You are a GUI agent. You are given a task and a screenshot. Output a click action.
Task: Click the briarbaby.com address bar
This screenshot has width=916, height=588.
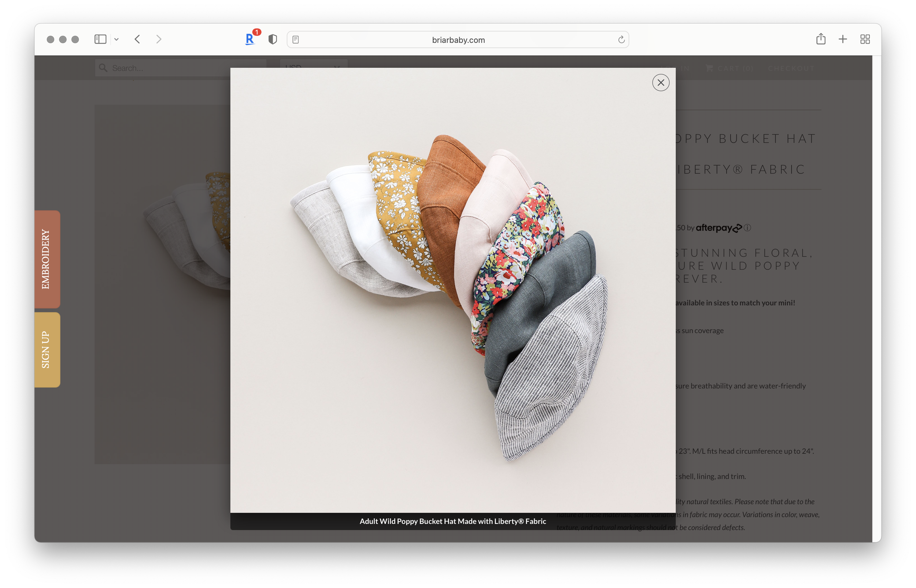point(458,40)
